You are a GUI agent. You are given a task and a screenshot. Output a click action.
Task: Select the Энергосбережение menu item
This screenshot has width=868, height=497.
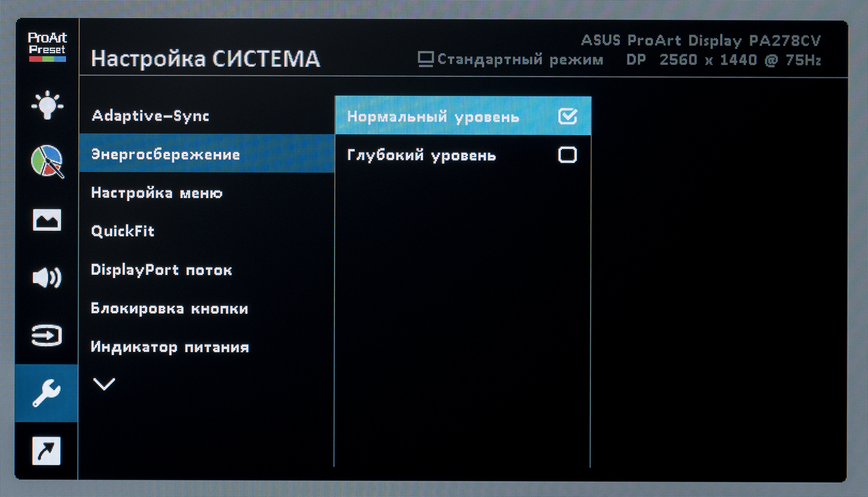click(165, 155)
